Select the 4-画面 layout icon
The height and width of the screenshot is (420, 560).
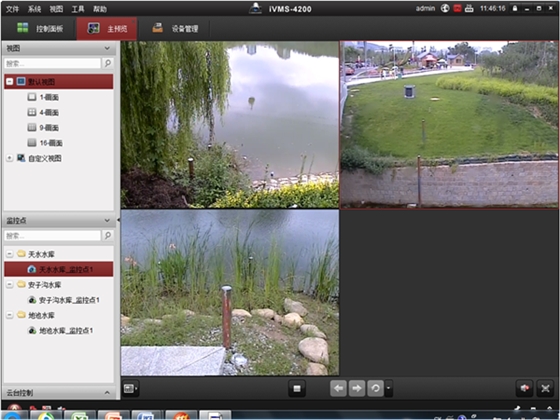32,112
